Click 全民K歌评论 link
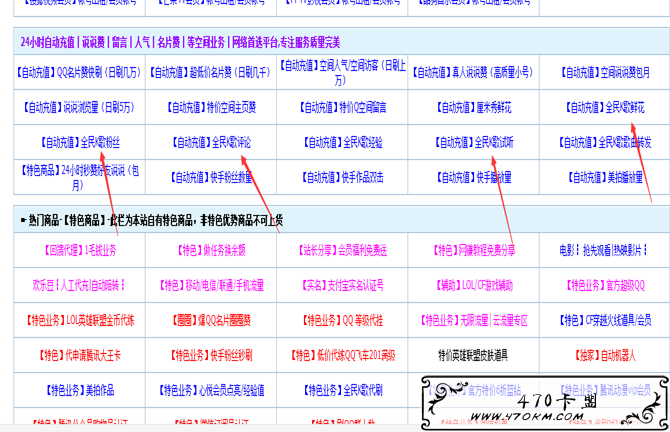The width and height of the screenshot is (670, 432). (211, 142)
